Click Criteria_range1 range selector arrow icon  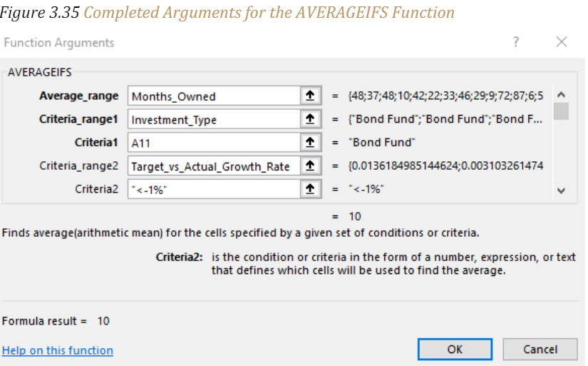click(x=310, y=119)
